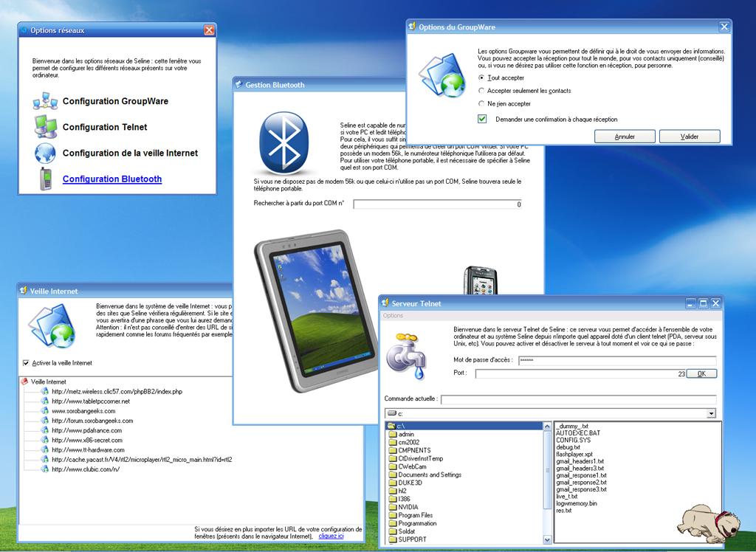The width and height of the screenshot is (756, 552).
Task: Select gmail_headers1.txt in the file list
Action: point(580,461)
